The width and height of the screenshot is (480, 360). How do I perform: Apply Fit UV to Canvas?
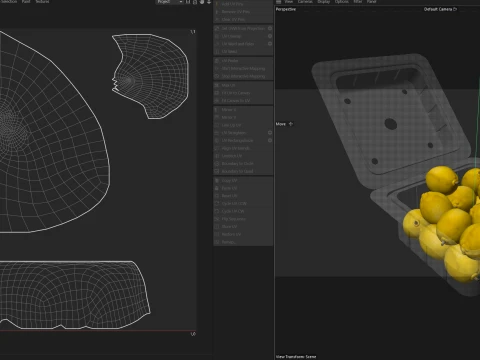coord(243,93)
